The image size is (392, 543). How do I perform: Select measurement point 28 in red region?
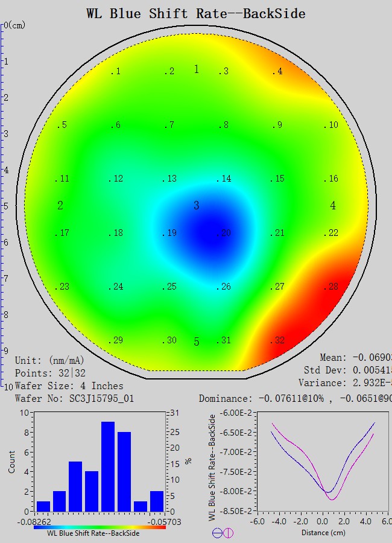[x=331, y=287]
